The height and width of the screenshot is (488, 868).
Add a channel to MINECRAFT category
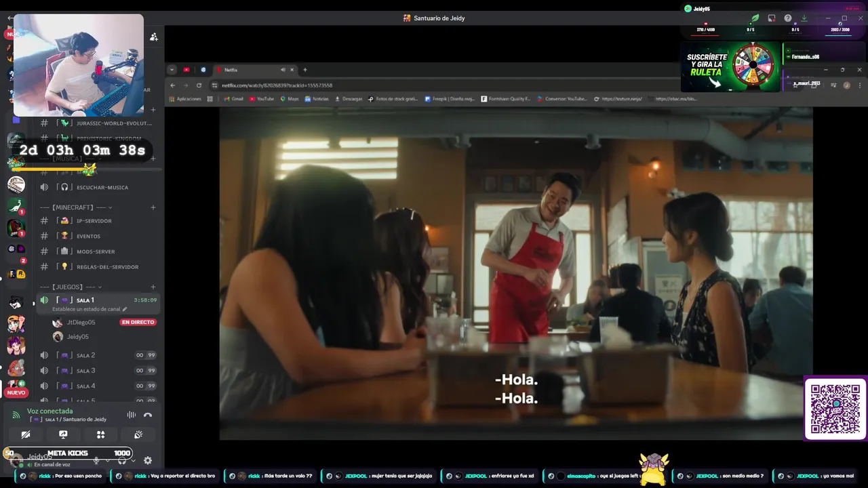click(x=153, y=207)
